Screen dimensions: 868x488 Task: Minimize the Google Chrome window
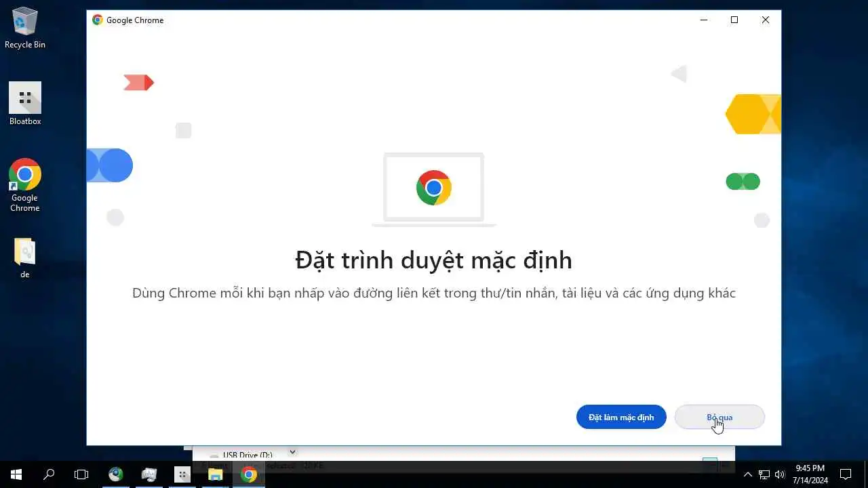point(703,20)
